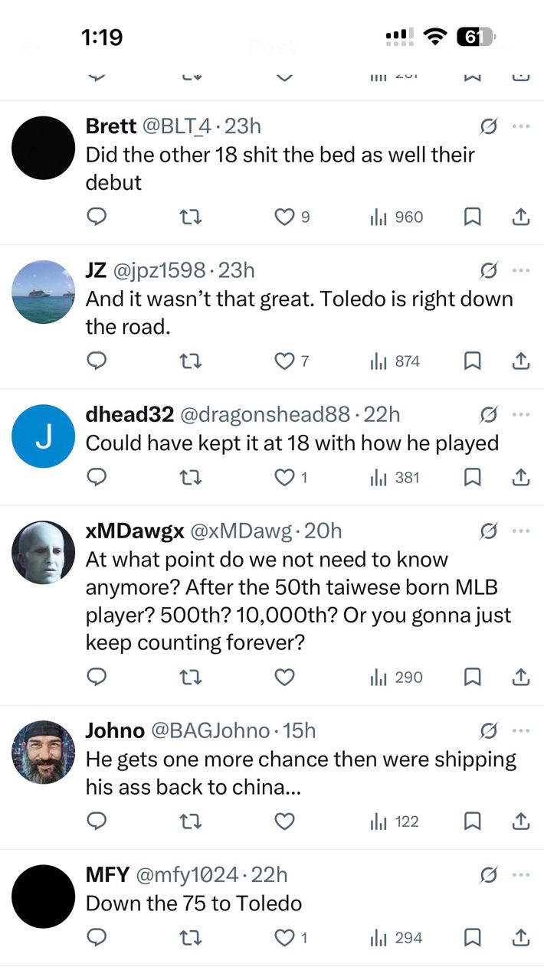Repost JZ's reply about Toledo

tap(192, 361)
